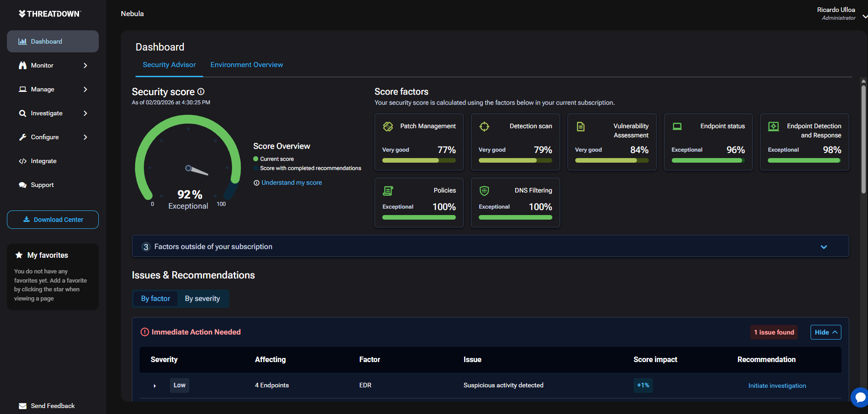Viewport: 868px width, 414px height.
Task: Expand the Low severity issue row
Action: pos(155,386)
